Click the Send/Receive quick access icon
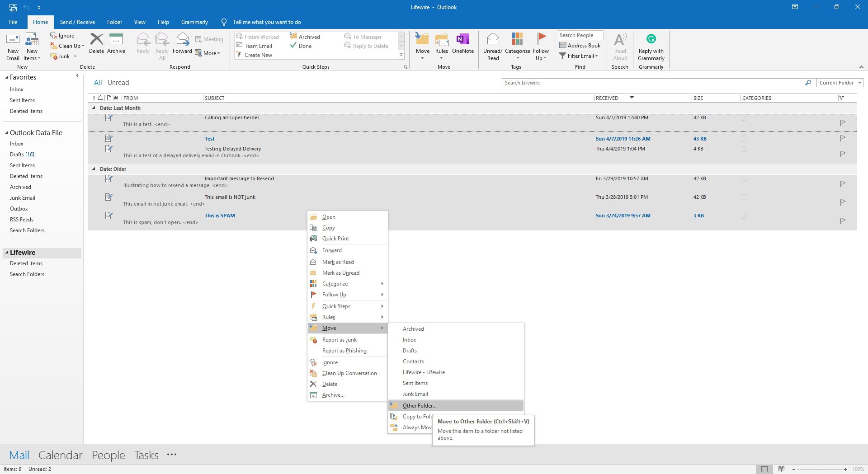 (x=13, y=7)
